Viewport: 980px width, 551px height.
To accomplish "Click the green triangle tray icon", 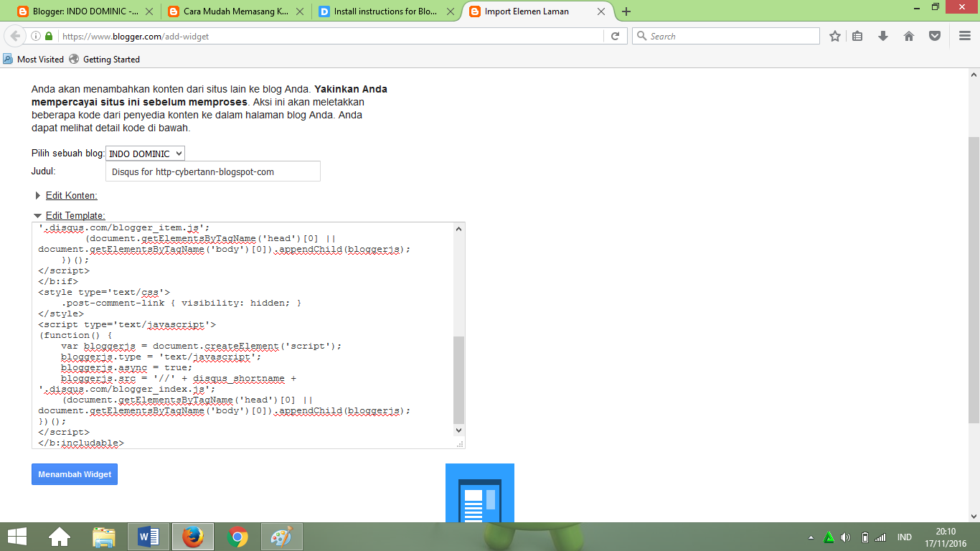I will point(829,537).
